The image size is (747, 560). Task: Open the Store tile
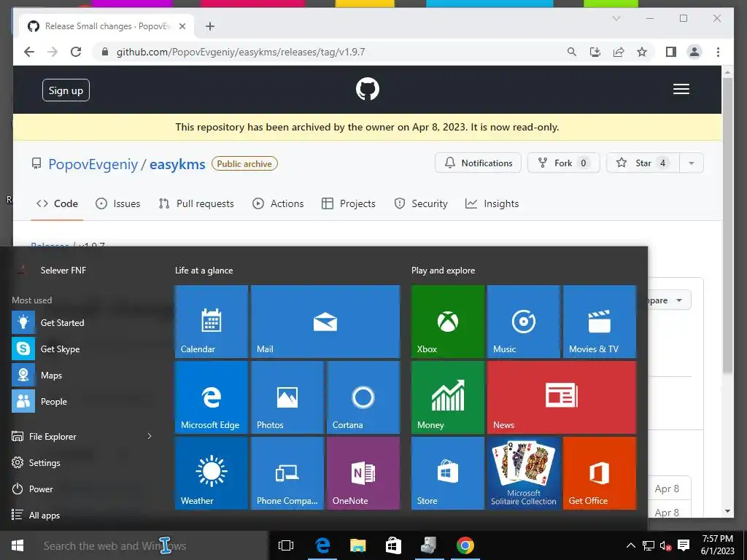(448, 472)
